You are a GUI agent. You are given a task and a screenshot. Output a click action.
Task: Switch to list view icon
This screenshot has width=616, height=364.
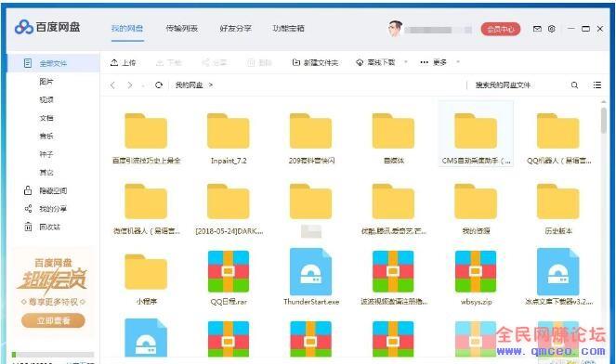pos(597,84)
